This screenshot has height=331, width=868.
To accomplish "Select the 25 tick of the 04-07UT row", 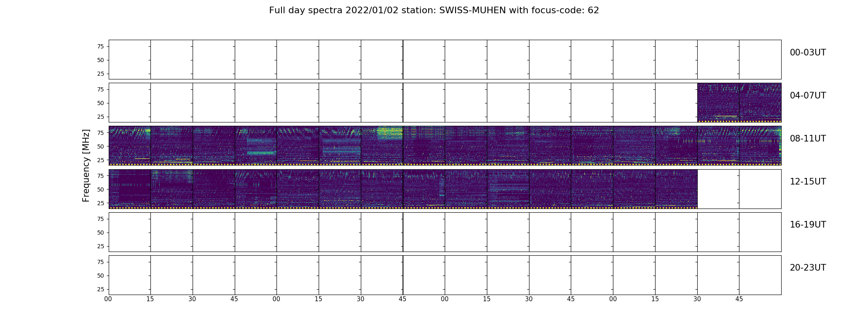I will click(100, 117).
